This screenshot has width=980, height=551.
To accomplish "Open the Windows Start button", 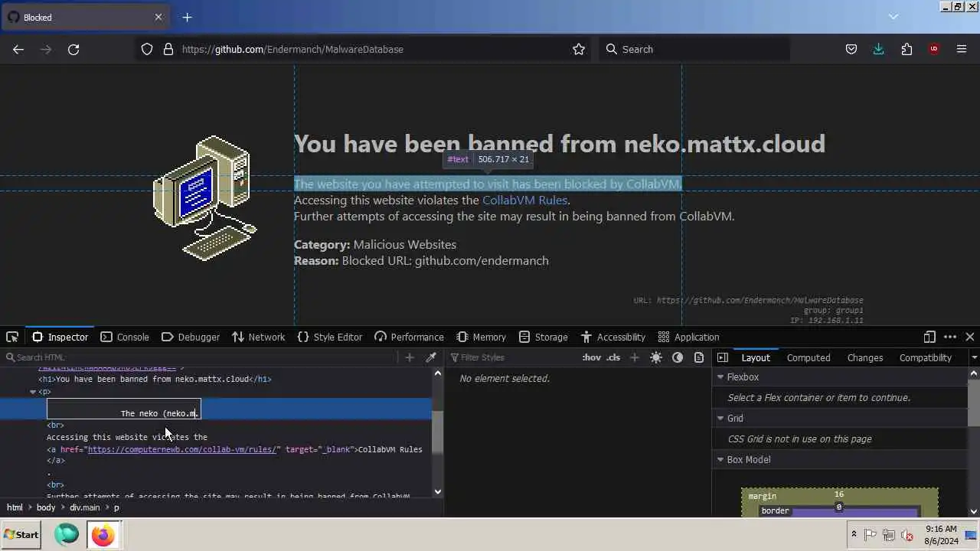I will pyautogui.click(x=21, y=535).
